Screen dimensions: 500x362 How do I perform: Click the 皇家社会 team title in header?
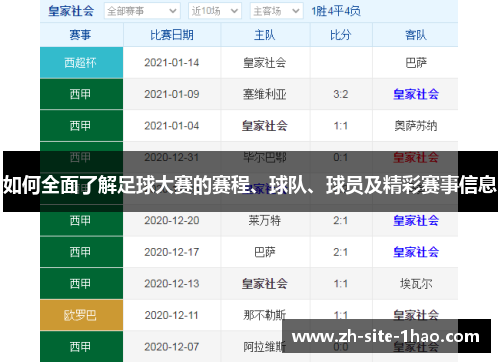(x=71, y=11)
